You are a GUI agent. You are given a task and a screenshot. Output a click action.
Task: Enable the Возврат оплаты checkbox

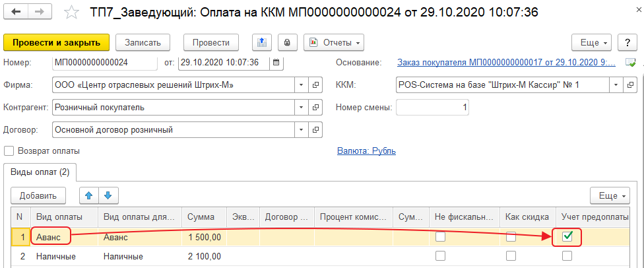(9, 151)
